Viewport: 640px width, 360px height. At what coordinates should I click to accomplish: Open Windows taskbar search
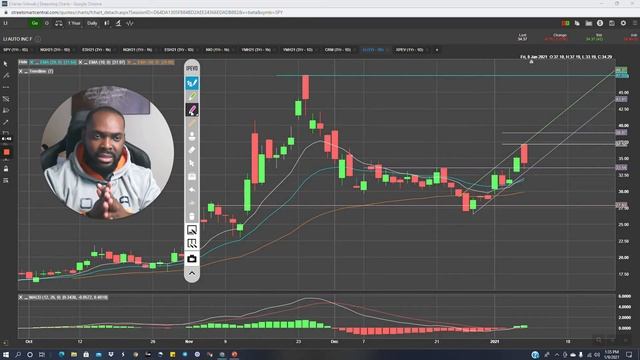(x=18, y=355)
